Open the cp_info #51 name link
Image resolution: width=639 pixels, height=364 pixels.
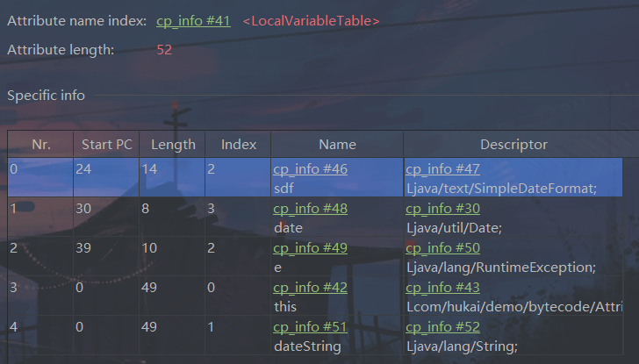[x=310, y=327]
